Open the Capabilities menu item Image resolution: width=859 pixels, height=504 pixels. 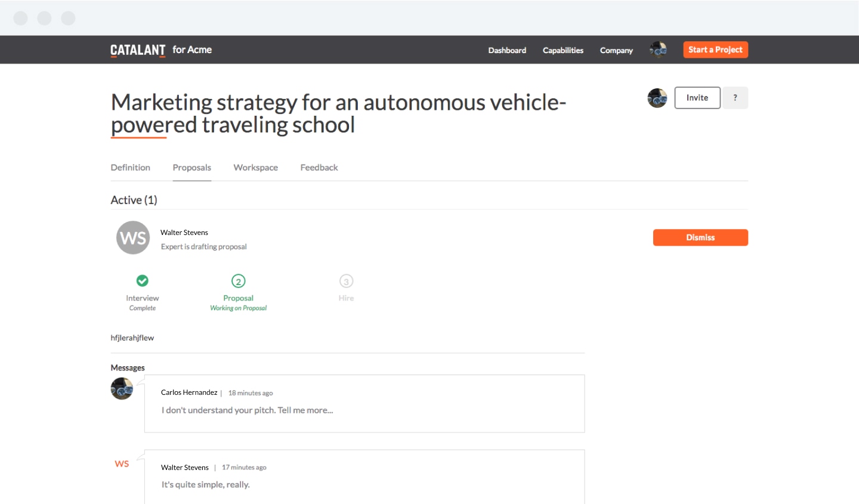(x=563, y=50)
